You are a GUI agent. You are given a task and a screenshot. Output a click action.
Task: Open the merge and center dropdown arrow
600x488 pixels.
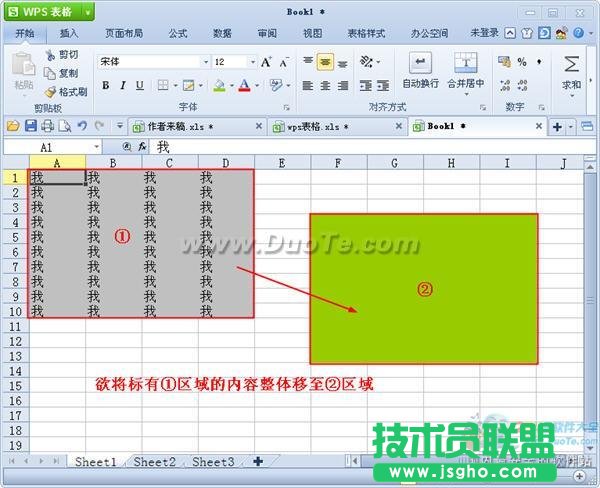click(x=466, y=94)
